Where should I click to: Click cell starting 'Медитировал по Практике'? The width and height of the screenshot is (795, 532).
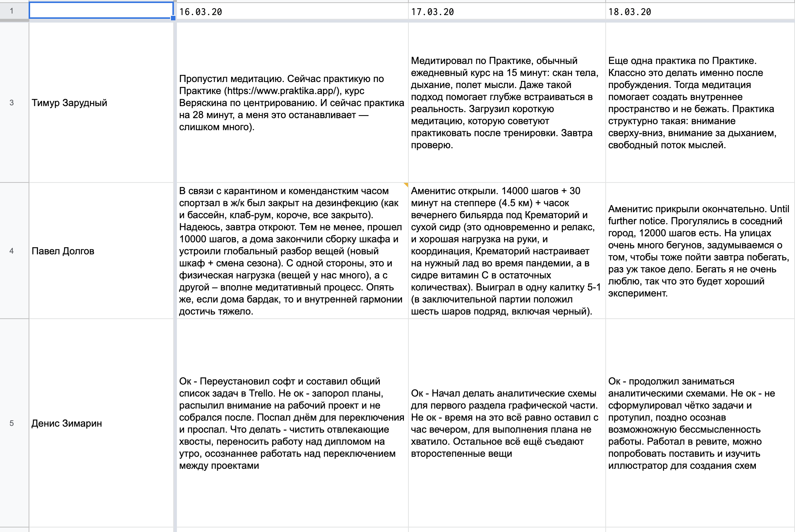pos(507,102)
